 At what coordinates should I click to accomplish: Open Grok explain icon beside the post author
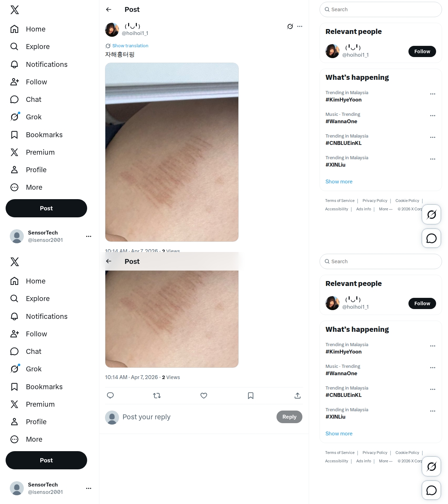[290, 26]
